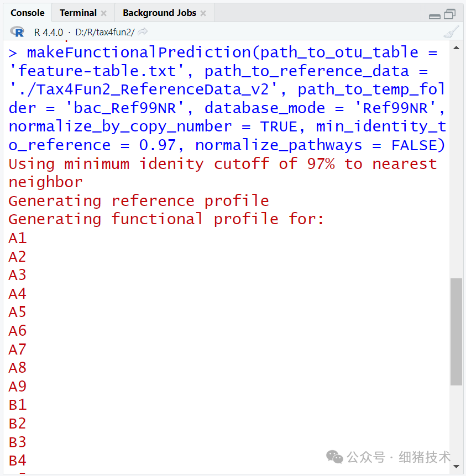Click the sample B4 output line
The image size is (466, 476).
(x=17, y=461)
